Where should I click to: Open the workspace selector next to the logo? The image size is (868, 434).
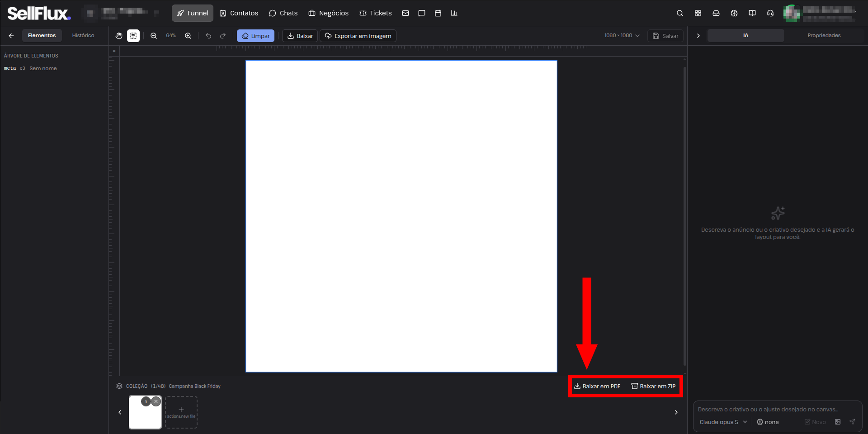point(121,13)
